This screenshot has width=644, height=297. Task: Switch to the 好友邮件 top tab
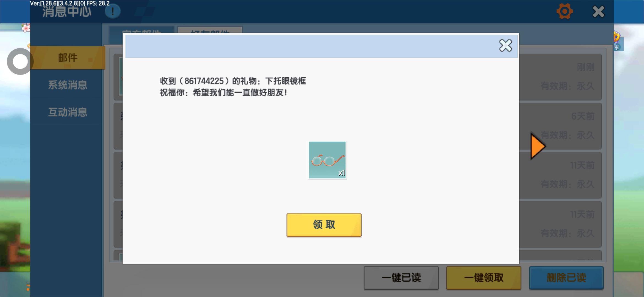click(210, 30)
